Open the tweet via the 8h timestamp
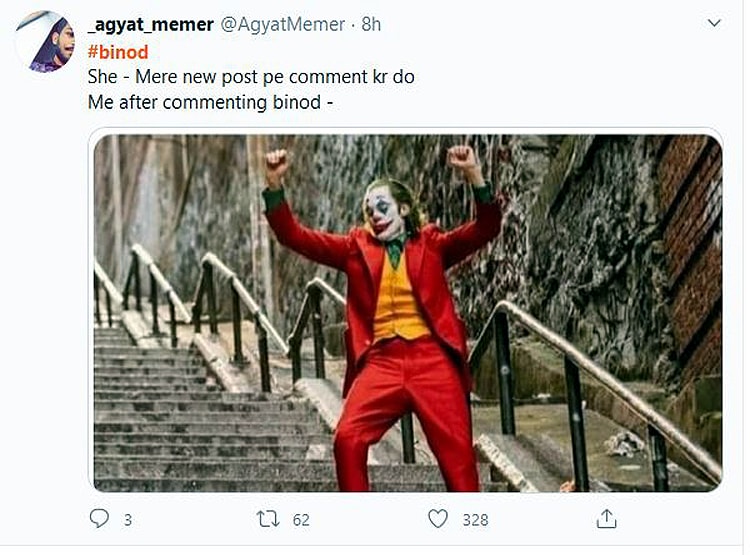 [x=370, y=24]
